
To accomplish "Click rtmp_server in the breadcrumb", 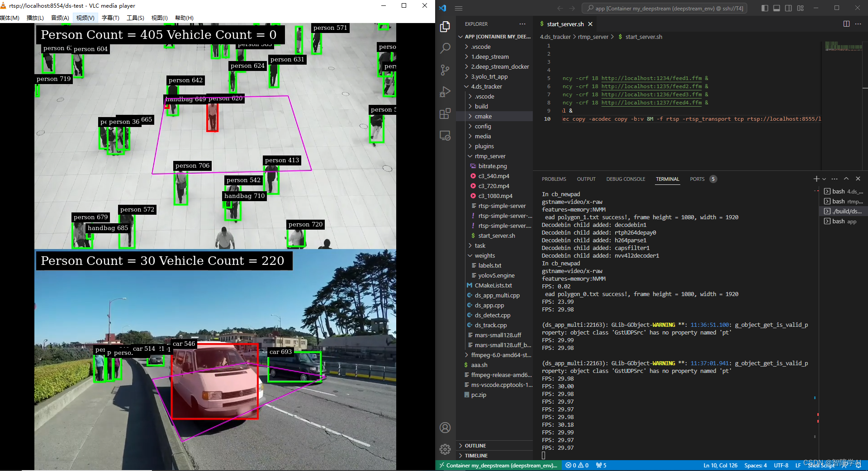I will (x=593, y=37).
